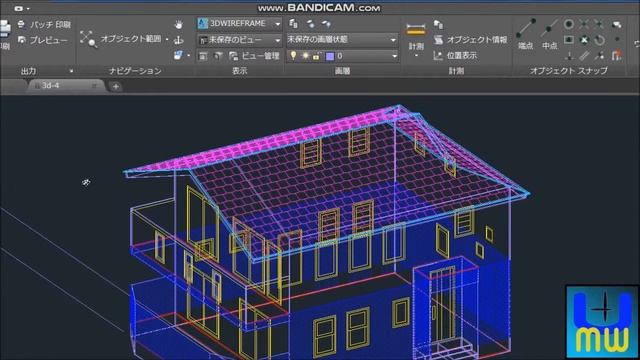Open the 未保存の画層状態 layer state dropdown
Viewport: 640px width, 360px height.
(342, 40)
